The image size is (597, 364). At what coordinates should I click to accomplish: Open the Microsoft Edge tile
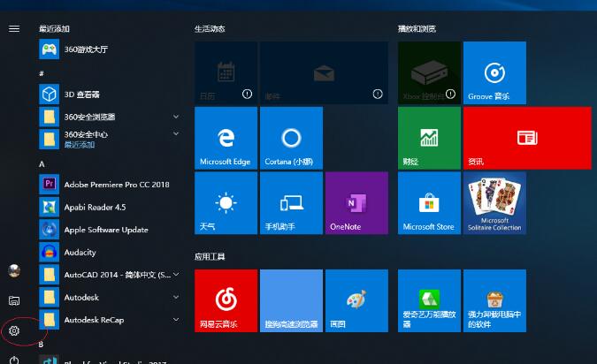226,138
